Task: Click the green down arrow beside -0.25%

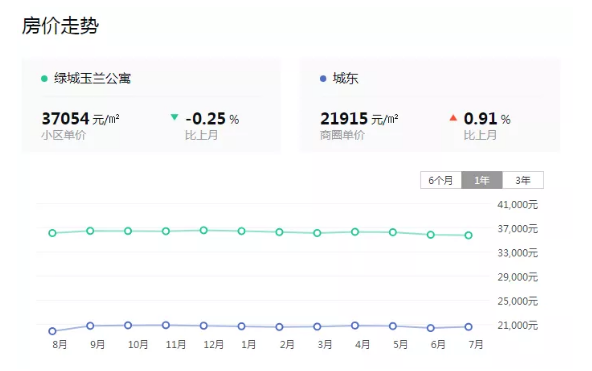Action: tap(174, 117)
